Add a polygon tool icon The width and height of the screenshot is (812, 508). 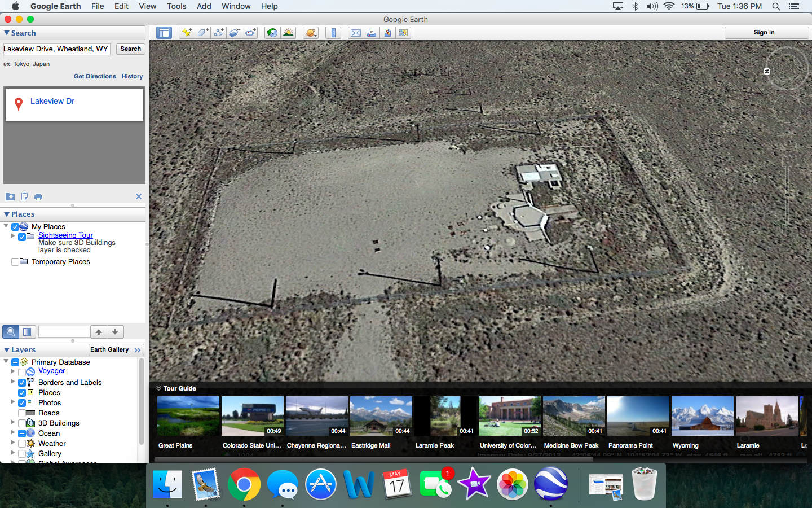point(202,33)
